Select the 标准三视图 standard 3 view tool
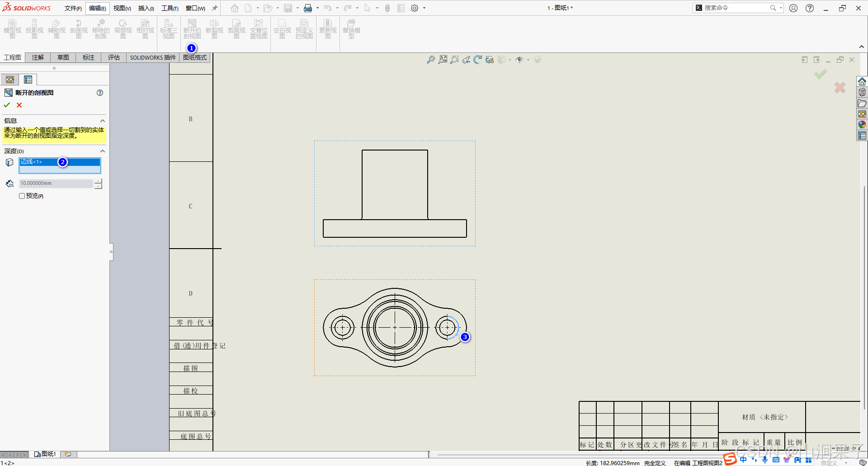 pyautogui.click(x=169, y=29)
